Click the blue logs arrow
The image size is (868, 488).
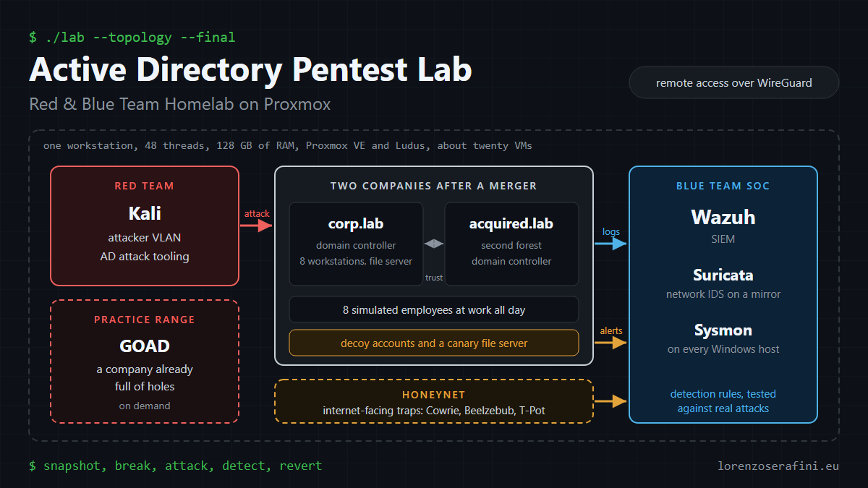[x=610, y=244]
